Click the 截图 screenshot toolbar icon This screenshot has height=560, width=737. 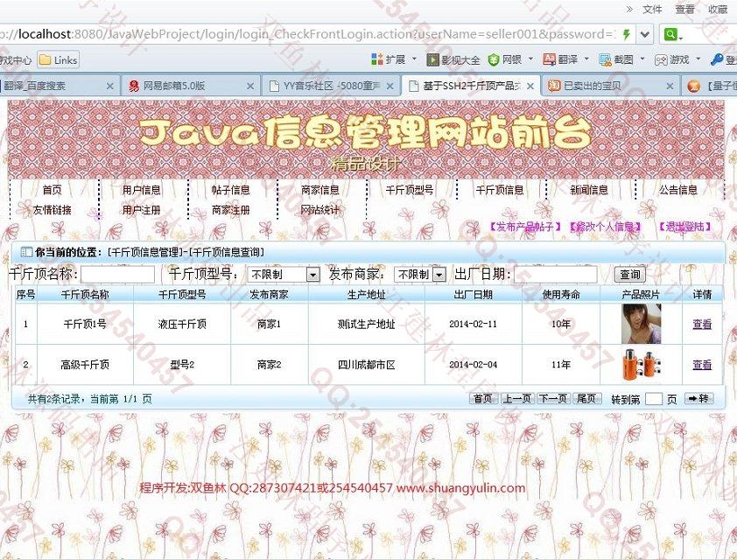pos(605,59)
